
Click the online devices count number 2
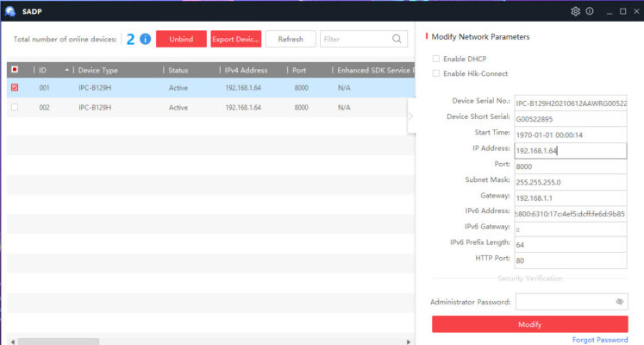130,40
